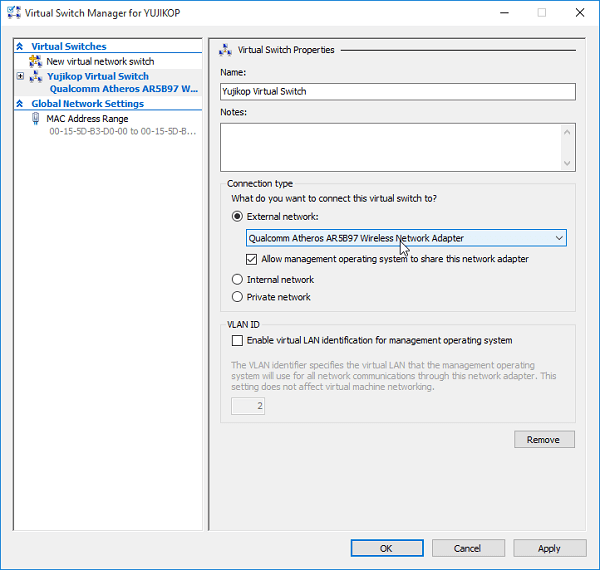Click the New virtual network switch icon
This screenshot has height=570, width=600.
coord(36,61)
